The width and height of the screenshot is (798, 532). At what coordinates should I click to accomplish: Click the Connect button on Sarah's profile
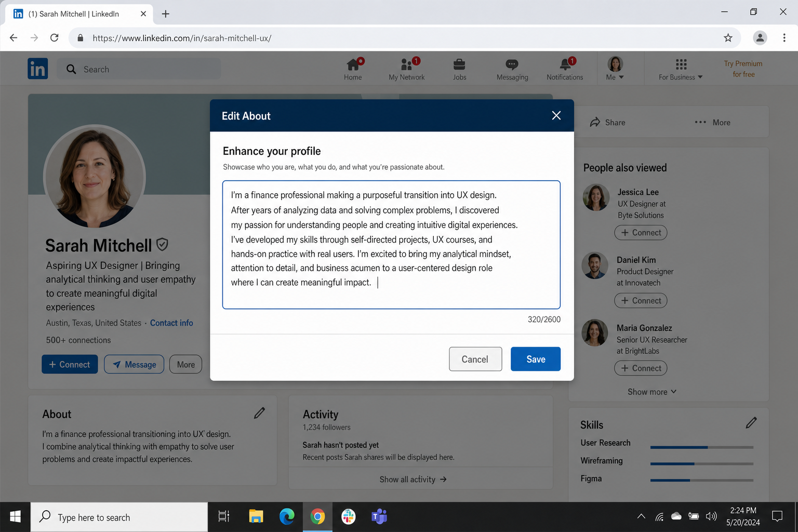(70, 365)
